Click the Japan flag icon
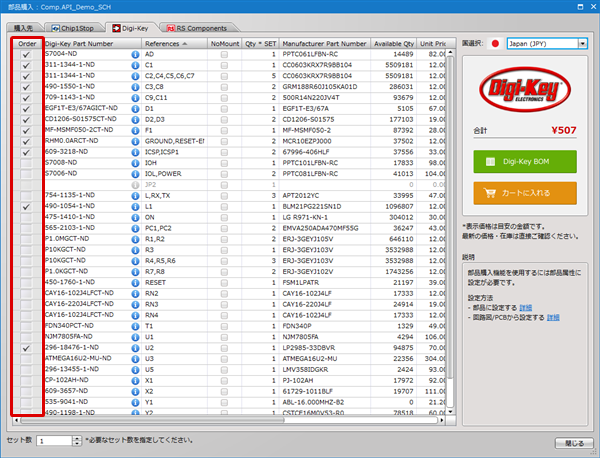This screenshot has width=600, height=458. coord(495,44)
